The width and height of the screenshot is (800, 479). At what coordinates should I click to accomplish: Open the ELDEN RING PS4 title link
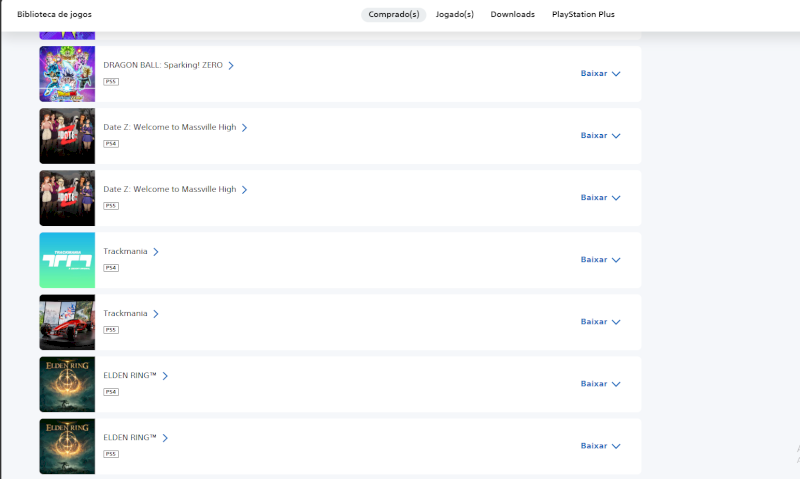click(x=130, y=375)
